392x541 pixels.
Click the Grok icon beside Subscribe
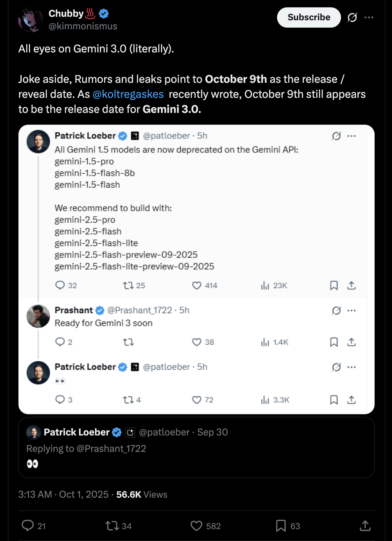(x=352, y=17)
